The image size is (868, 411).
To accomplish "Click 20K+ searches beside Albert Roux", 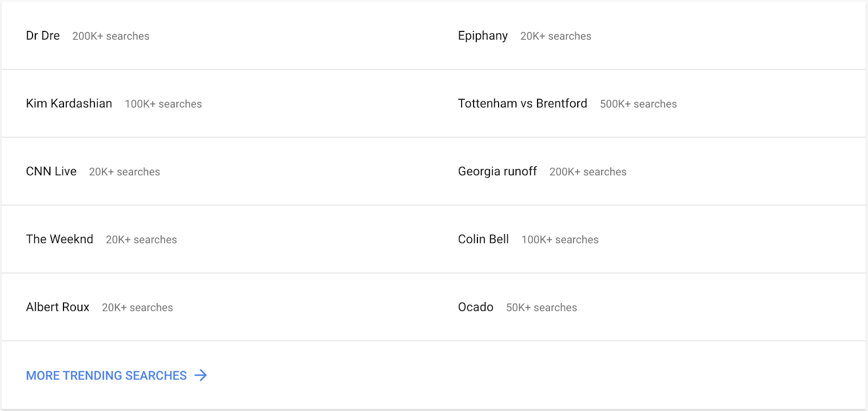I will point(137,307).
